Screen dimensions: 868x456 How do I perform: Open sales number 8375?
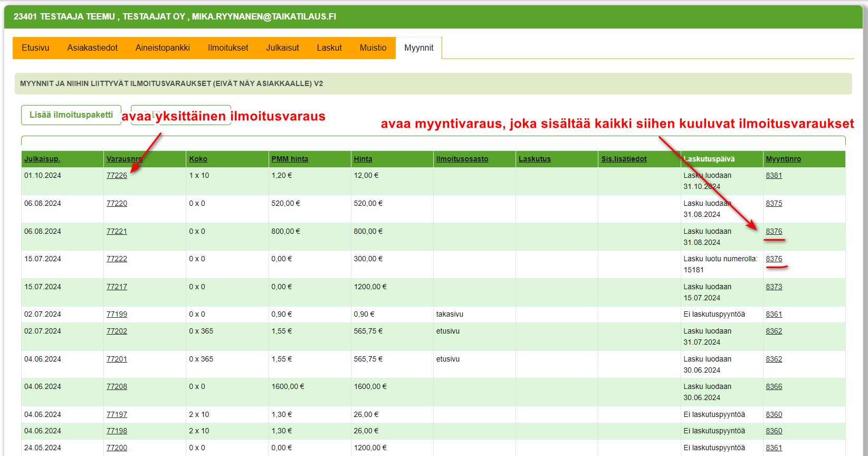click(x=774, y=203)
